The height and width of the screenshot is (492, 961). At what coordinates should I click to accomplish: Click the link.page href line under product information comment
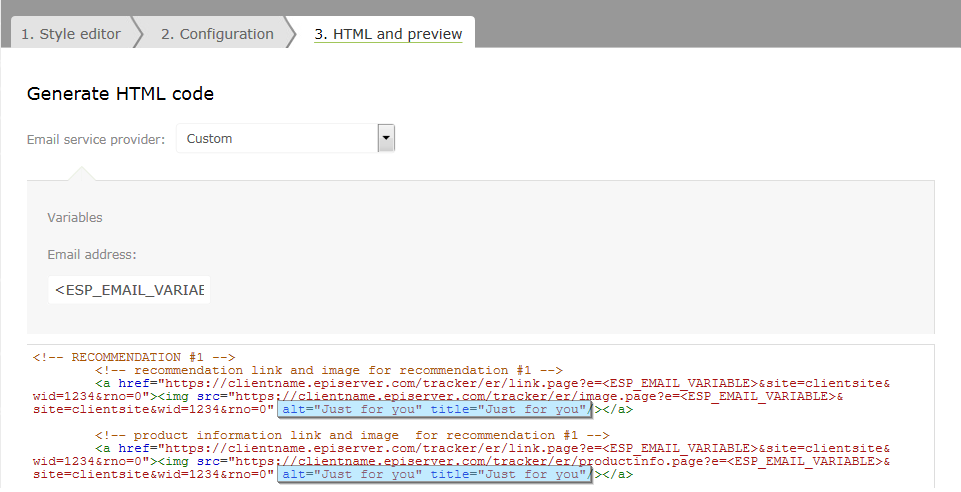coord(492,448)
